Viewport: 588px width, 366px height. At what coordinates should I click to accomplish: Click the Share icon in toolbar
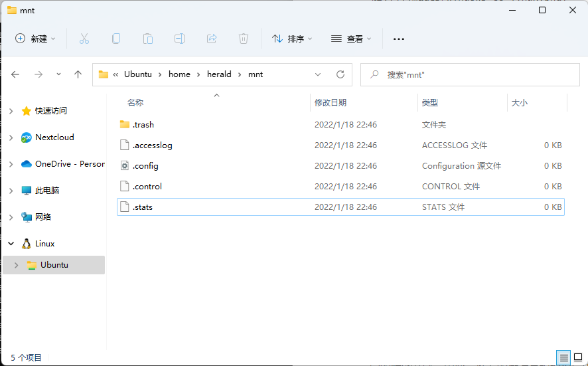(x=212, y=39)
